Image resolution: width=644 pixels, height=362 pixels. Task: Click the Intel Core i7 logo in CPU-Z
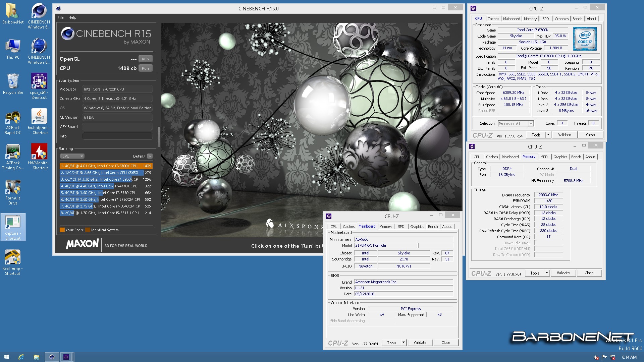point(585,39)
